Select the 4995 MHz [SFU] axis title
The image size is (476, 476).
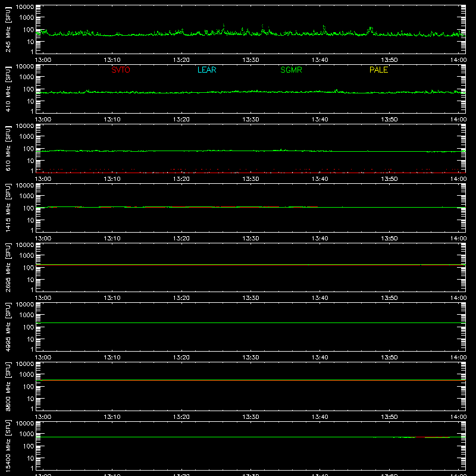coord(8,327)
